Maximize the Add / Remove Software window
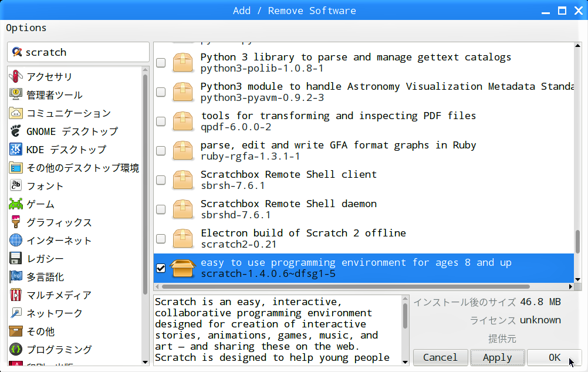The width and height of the screenshot is (588, 372). coord(562,11)
